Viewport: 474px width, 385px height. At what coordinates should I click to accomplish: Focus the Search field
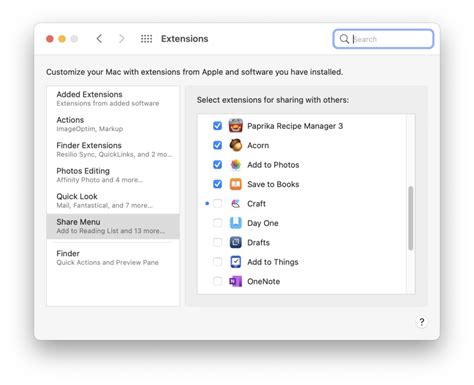[383, 39]
